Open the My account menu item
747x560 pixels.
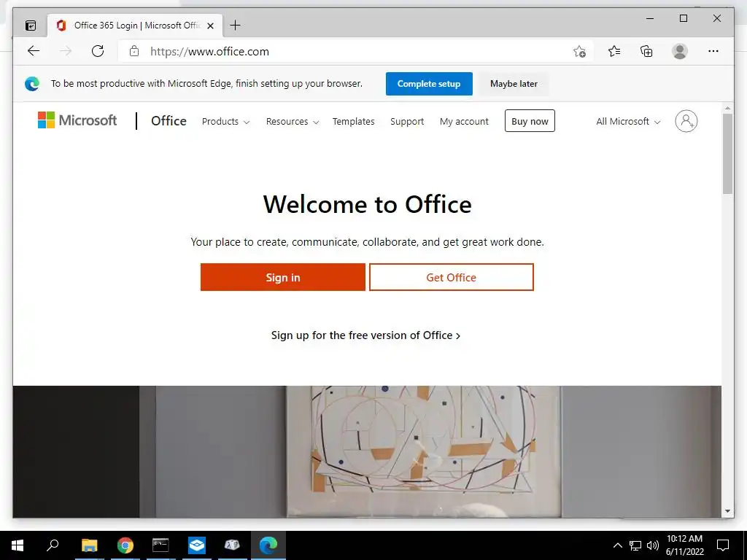[464, 122]
